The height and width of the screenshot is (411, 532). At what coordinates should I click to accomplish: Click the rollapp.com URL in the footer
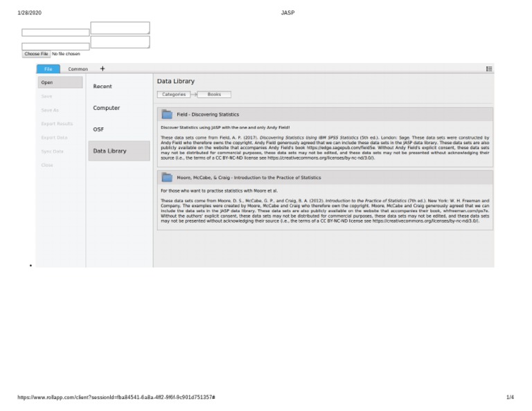click(116, 397)
